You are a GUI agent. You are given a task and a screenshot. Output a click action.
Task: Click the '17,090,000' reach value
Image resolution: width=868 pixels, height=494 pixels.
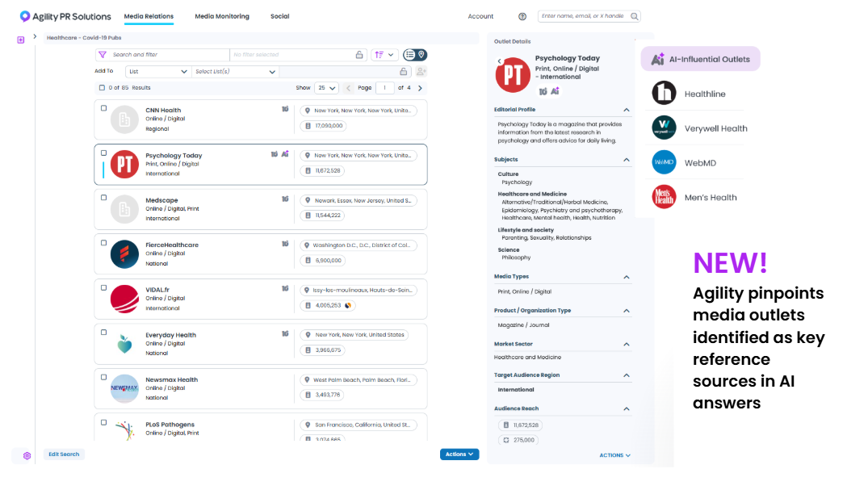click(x=329, y=126)
